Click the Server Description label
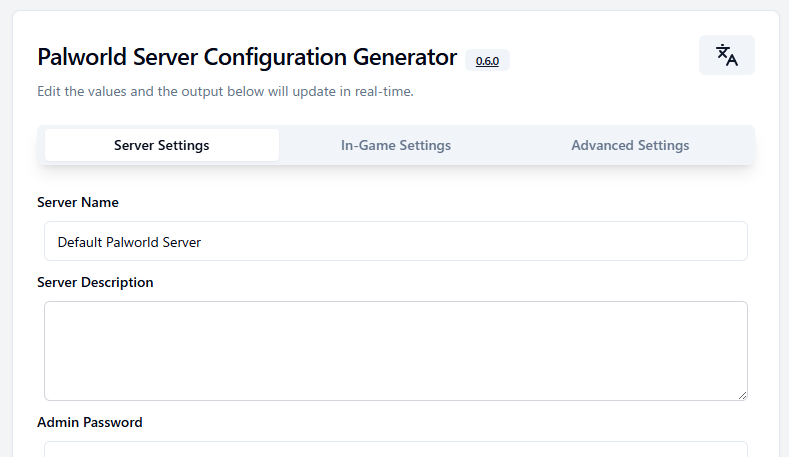The image size is (789, 457). [95, 282]
